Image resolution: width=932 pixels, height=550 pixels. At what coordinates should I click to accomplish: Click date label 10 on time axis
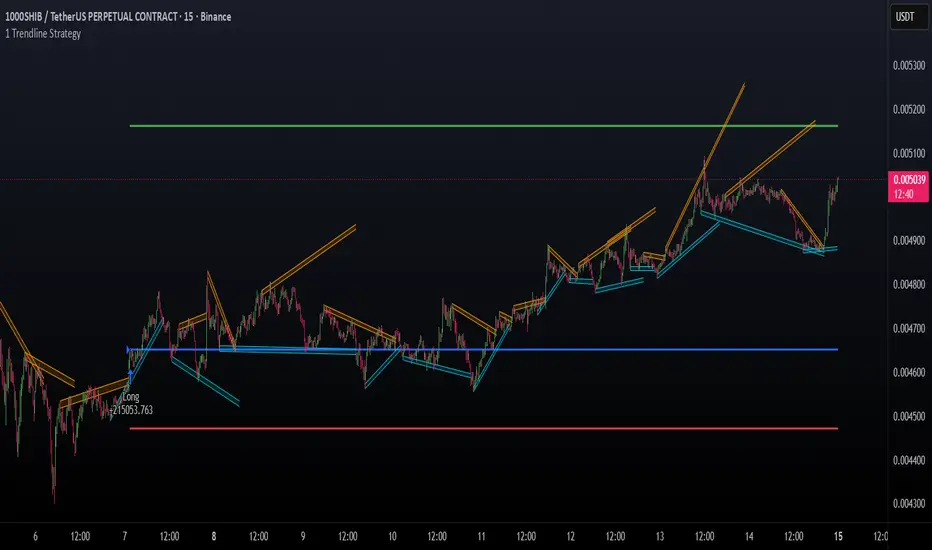392,537
